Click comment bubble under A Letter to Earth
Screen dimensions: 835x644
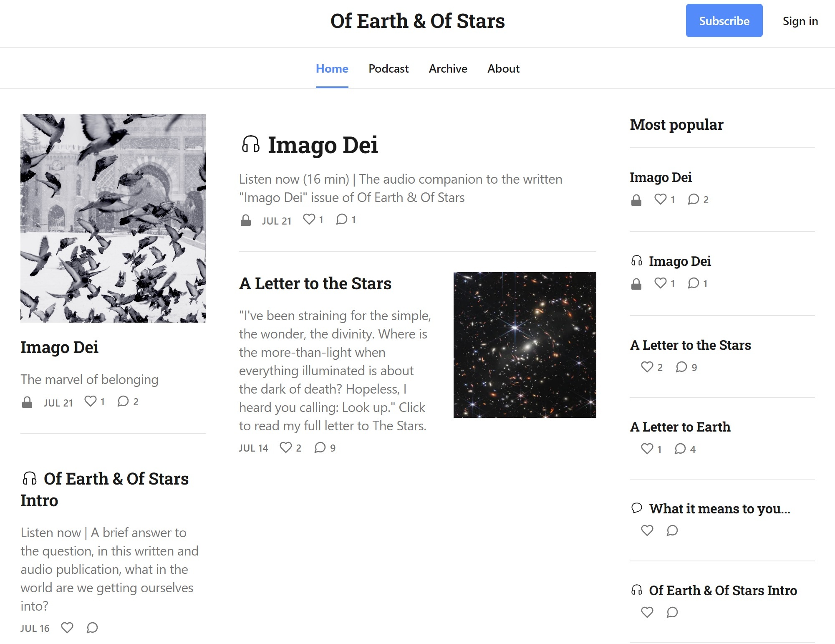click(685, 449)
